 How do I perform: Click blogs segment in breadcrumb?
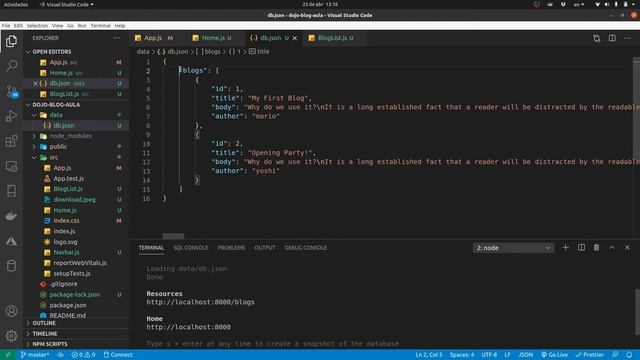(209, 52)
